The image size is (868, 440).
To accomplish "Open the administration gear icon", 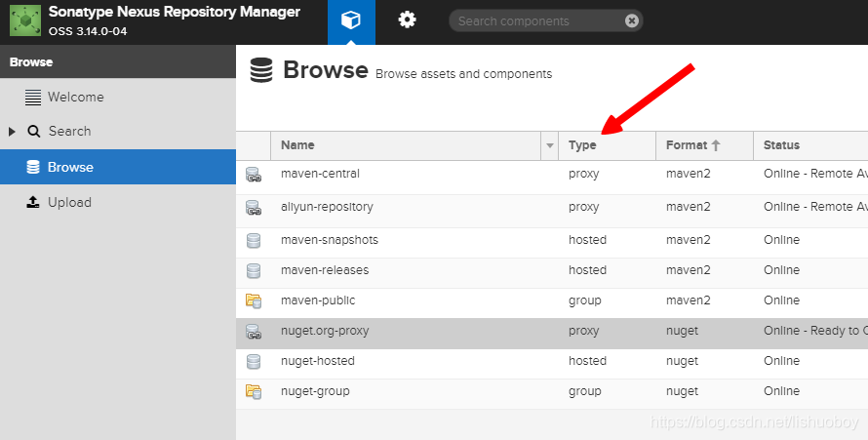I will point(407,20).
